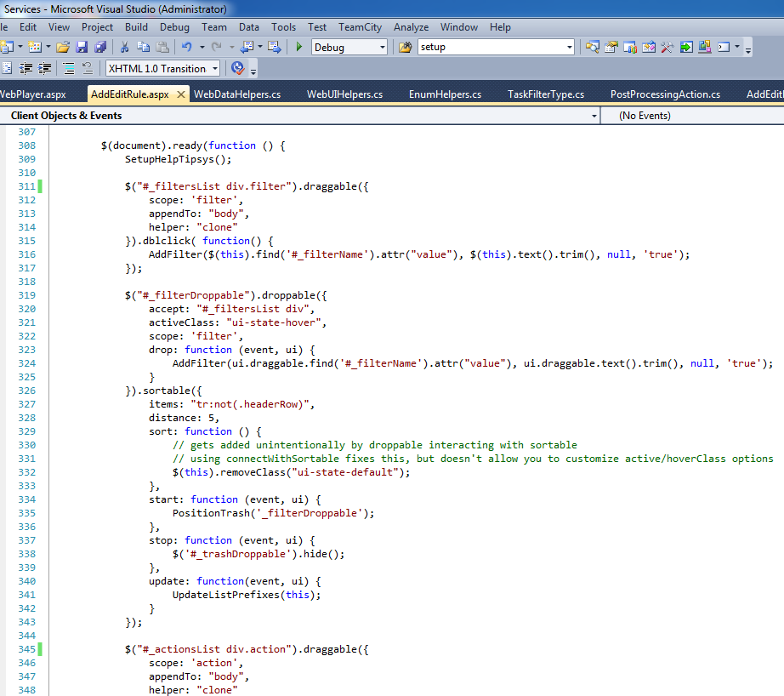Open the XHTML 1.0 Transitional schema dropdown

coord(214,69)
